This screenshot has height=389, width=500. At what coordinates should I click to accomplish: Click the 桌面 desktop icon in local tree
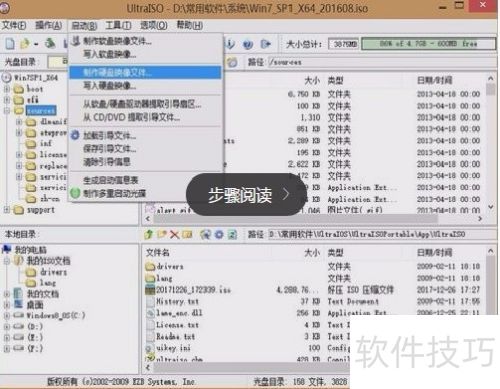point(18,304)
